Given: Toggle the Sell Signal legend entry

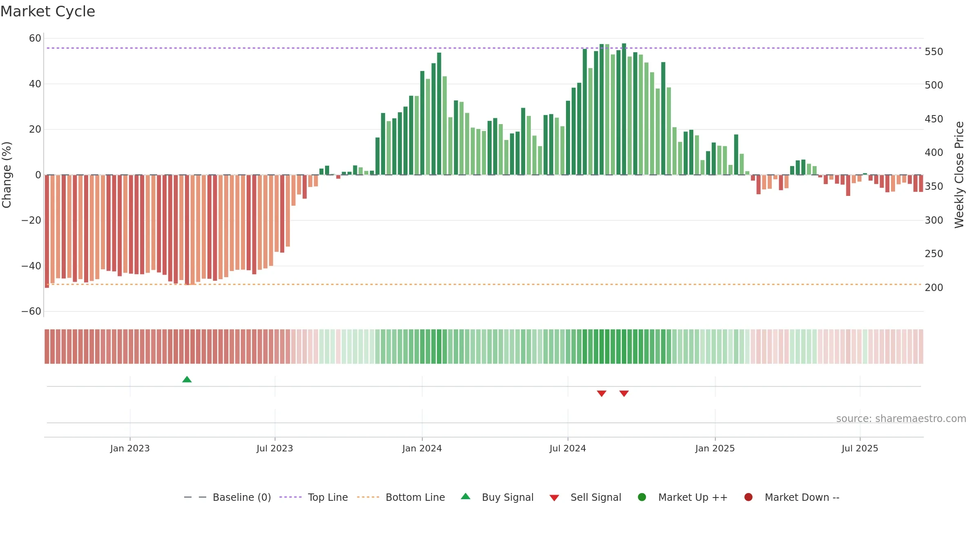Looking at the screenshot, I should 585,497.
